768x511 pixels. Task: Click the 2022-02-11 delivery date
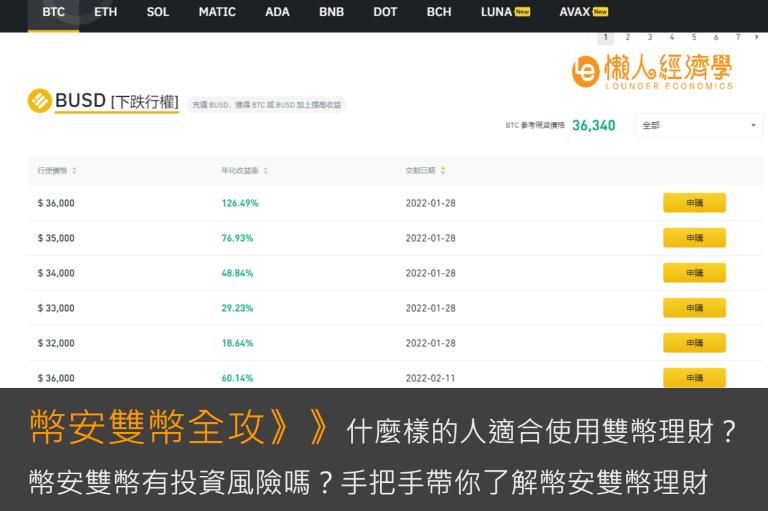coord(430,378)
